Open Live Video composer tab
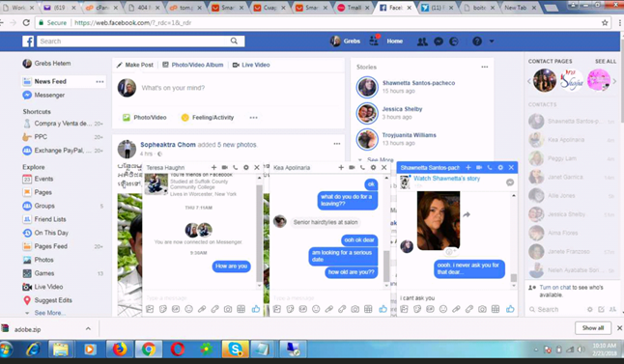 (x=251, y=65)
